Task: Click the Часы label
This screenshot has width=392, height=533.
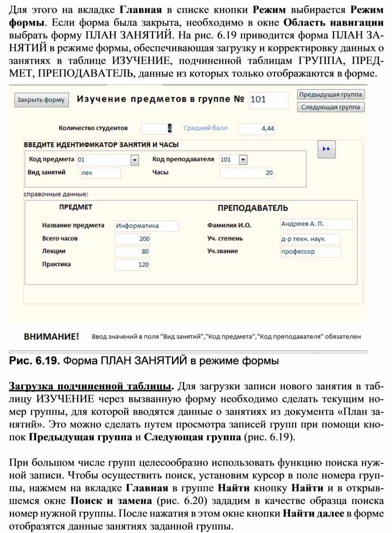Action: coord(160,172)
